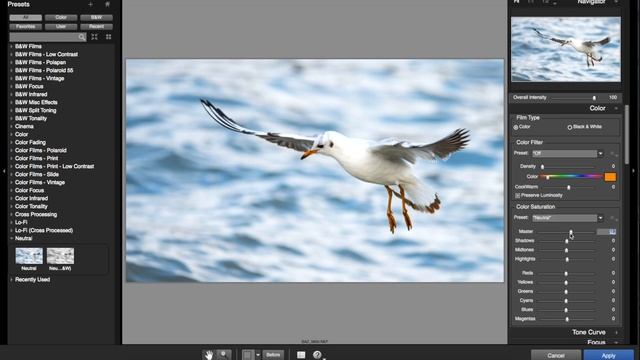The image size is (640, 360).
Task: Show User presets
Action: (x=61, y=27)
